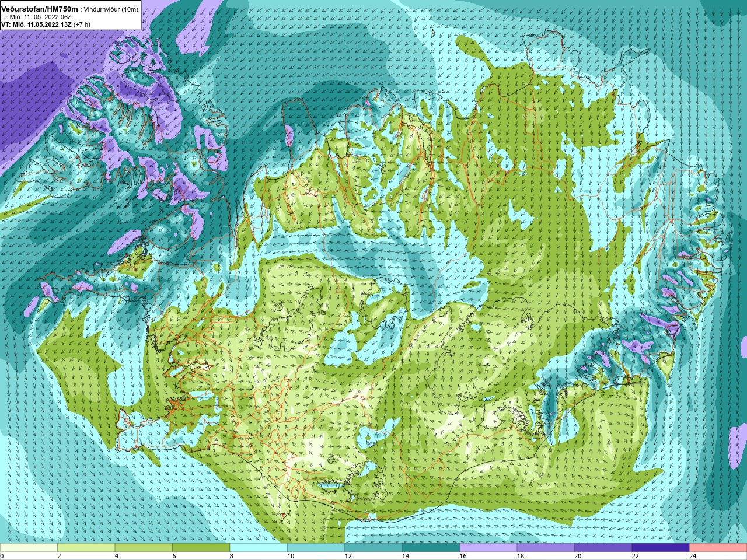Select the 20–22 violet legend swatch
Image resolution: width=747 pixels, height=560 pixels.
(x=603, y=548)
